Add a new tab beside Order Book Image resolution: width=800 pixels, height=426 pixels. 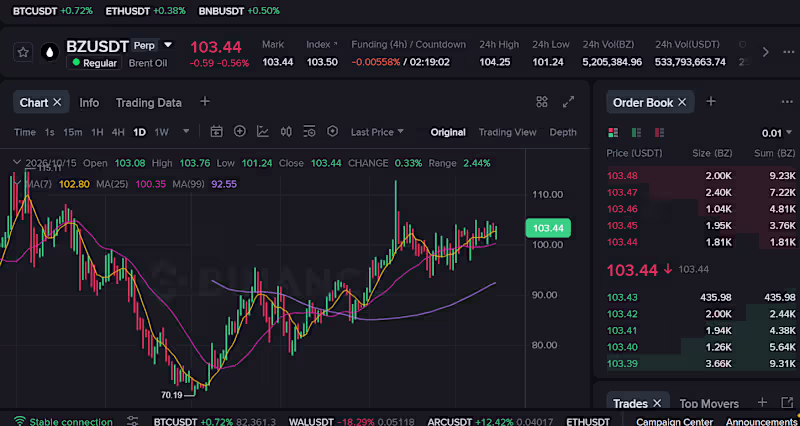pos(711,102)
